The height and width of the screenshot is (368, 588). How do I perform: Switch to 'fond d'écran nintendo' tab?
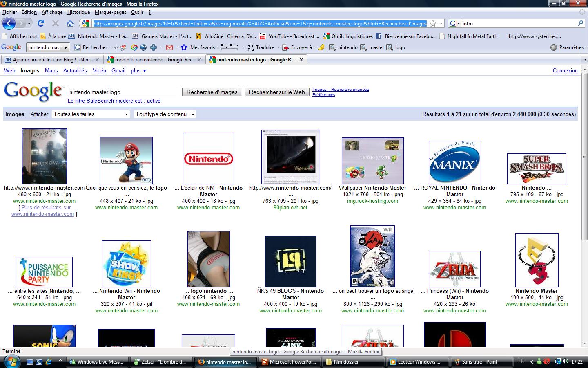tap(154, 60)
